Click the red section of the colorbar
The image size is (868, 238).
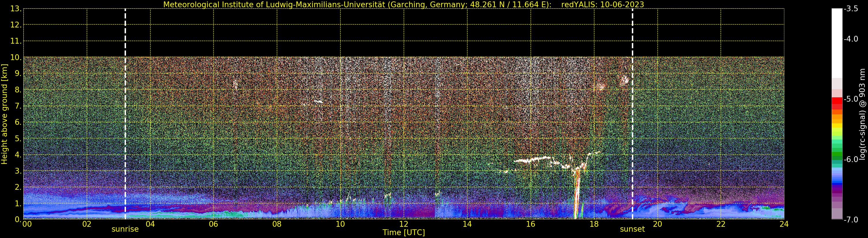(837, 103)
